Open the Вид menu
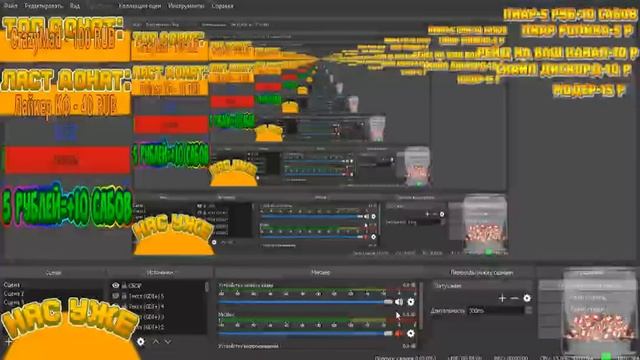Viewport: 640px width, 360px height. tap(75, 6)
